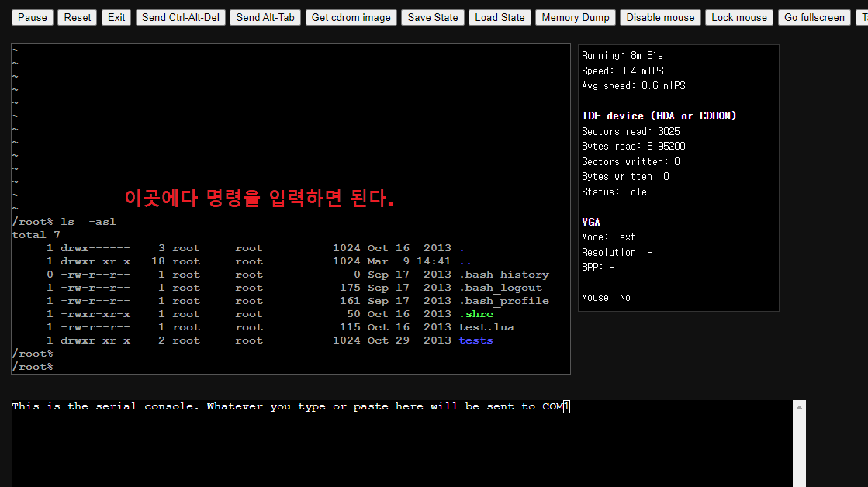Disable mouse via the toolbar button

coord(660,18)
